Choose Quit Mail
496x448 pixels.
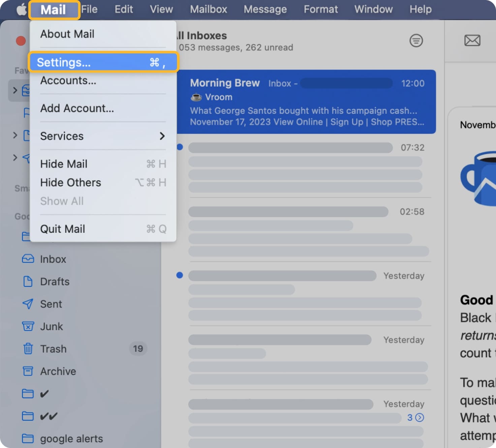pos(103,229)
